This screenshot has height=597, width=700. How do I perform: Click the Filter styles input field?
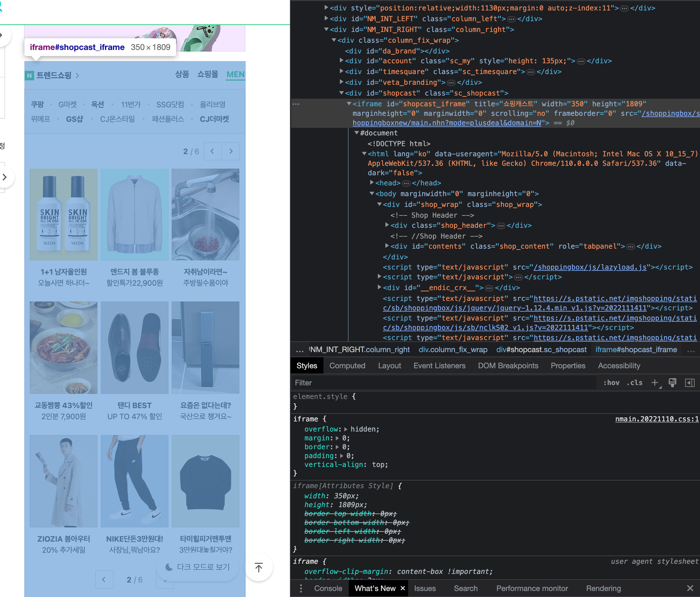[444, 383]
